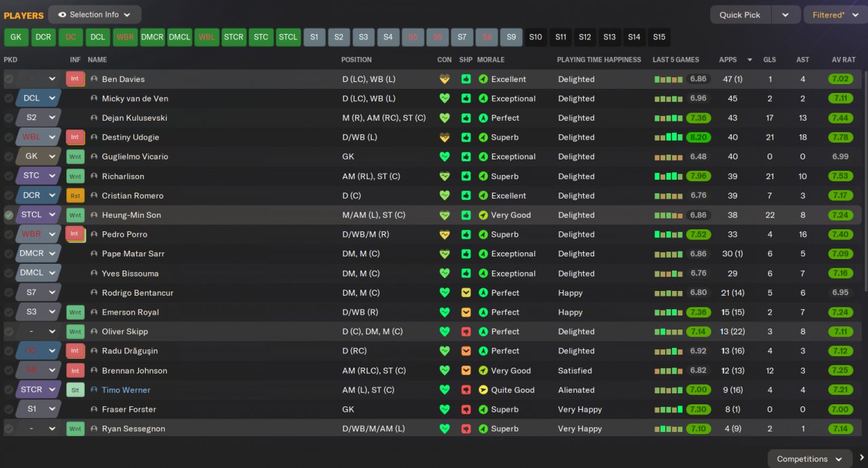Viewport: 868px width, 468px height.
Task: Select the DMCR slot tab
Action: (x=152, y=37)
